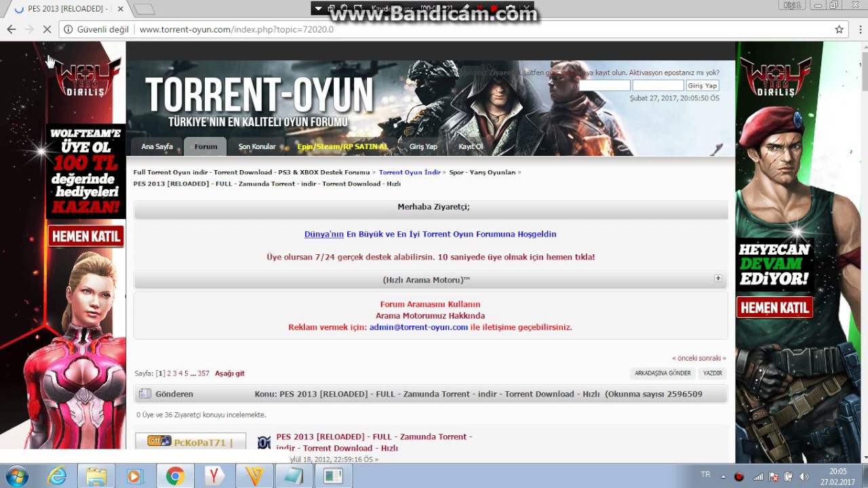Click the TORRENT-OYUN site logo
The height and width of the screenshot is (488, 868).
click(259, 95)
